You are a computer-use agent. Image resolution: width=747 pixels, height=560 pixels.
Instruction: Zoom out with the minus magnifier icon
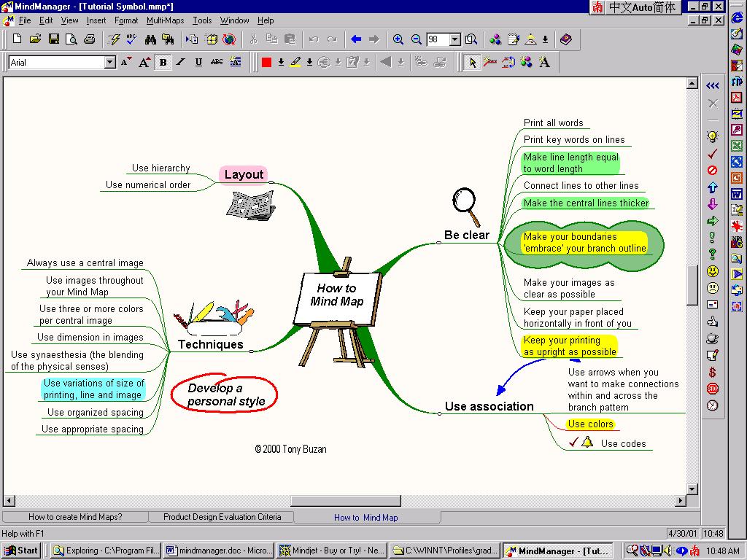click(x=417, y=39)
